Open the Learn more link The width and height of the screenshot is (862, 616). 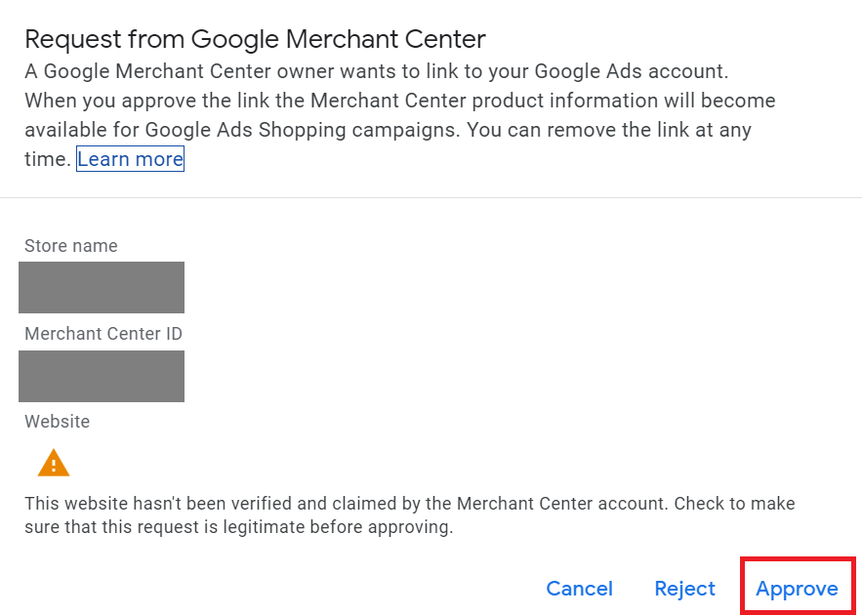pos(130,159)
